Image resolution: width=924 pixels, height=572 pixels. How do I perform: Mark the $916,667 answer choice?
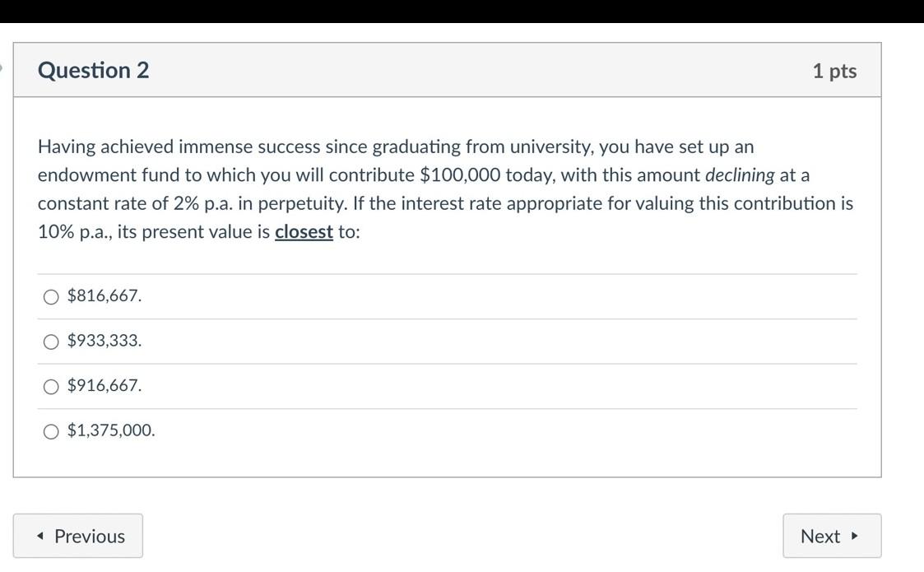[50, 384]
